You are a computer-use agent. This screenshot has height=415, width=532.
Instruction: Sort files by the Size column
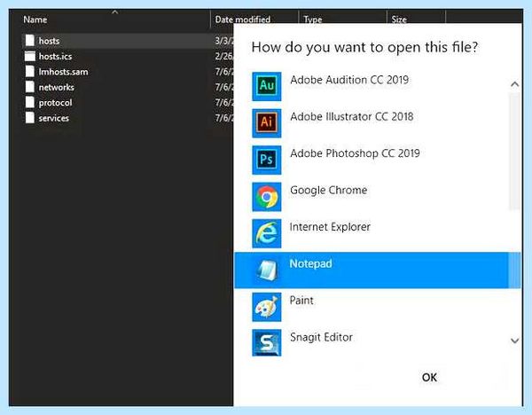pyautogui.click(x=399, y=20)
